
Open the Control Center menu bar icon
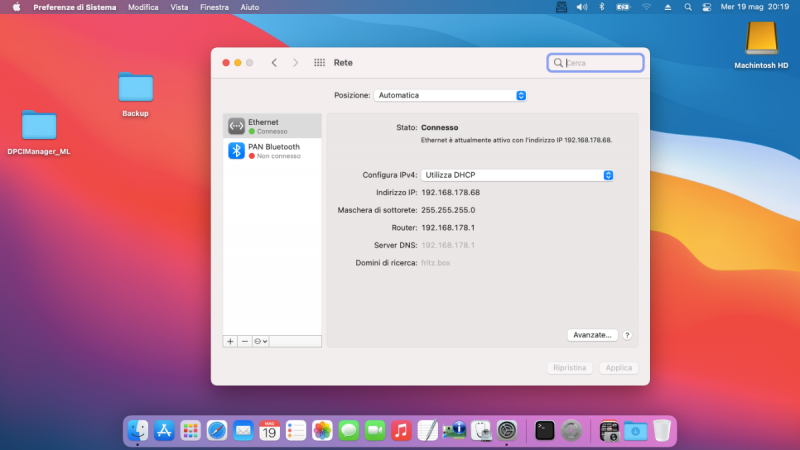(x=706, y=7)
